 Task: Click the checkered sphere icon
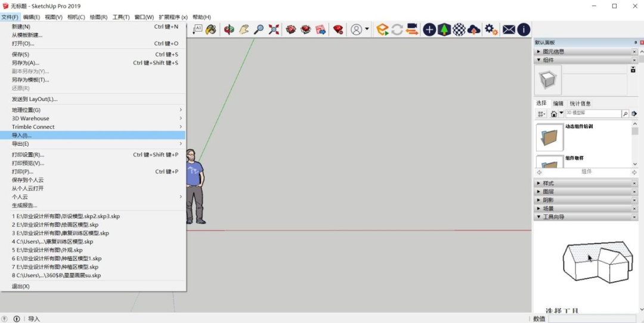pos(459,29)
